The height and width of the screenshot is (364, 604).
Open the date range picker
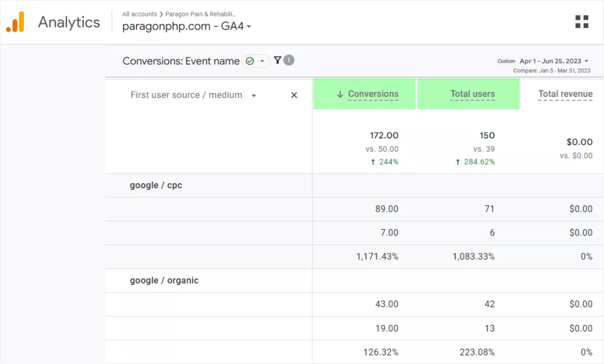click(553, 61)
